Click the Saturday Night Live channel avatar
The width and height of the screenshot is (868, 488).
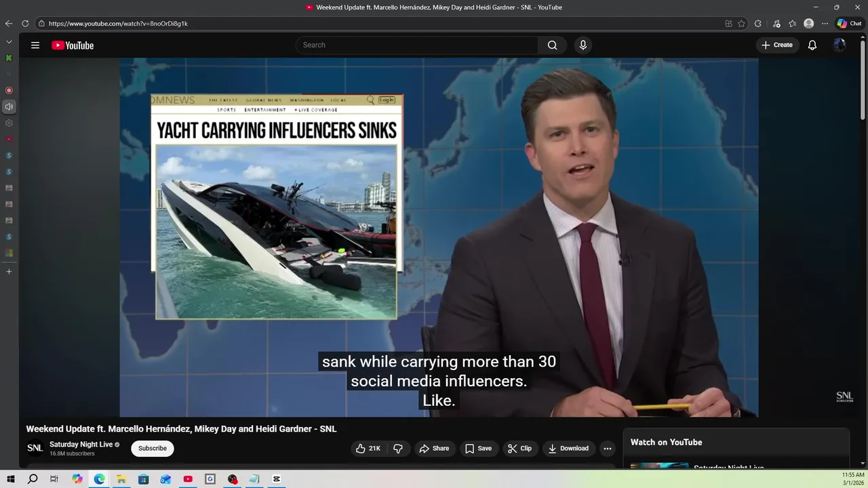tap(35, 449)
